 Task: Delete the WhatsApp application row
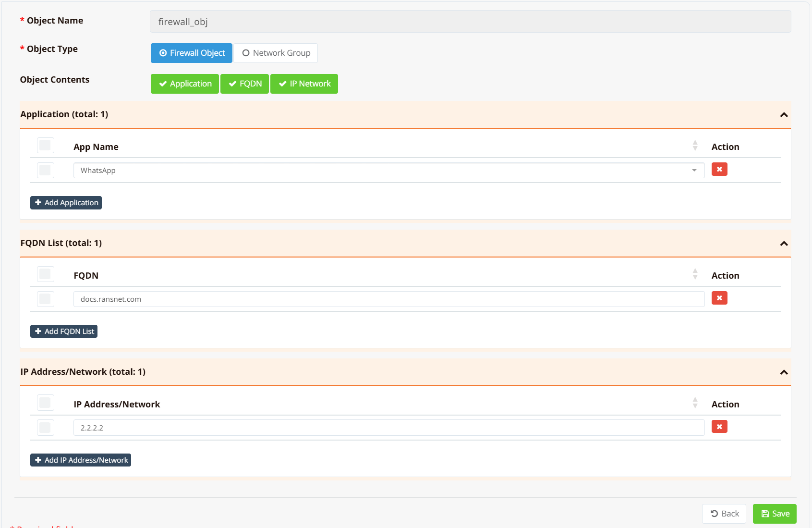coord(719,170)
